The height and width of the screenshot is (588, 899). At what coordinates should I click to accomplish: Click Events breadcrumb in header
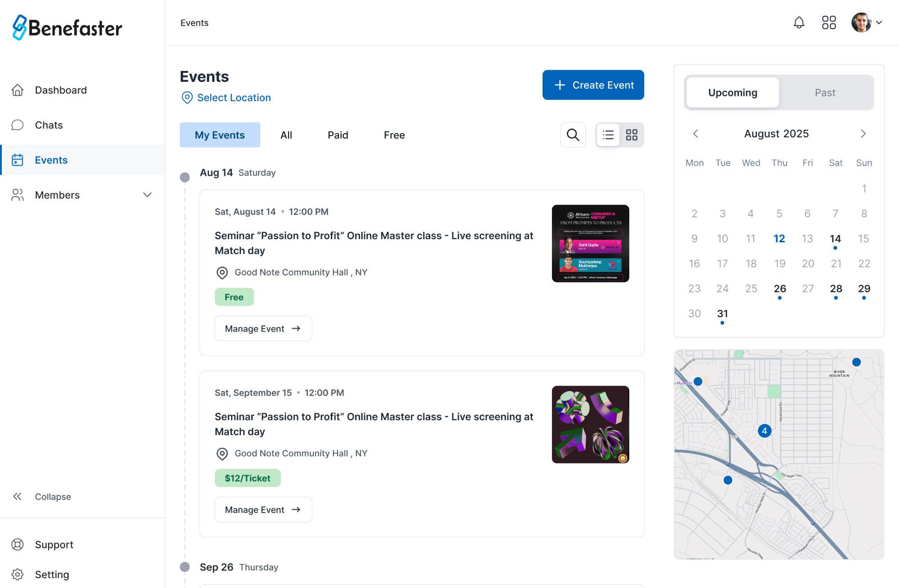point(194,22)
